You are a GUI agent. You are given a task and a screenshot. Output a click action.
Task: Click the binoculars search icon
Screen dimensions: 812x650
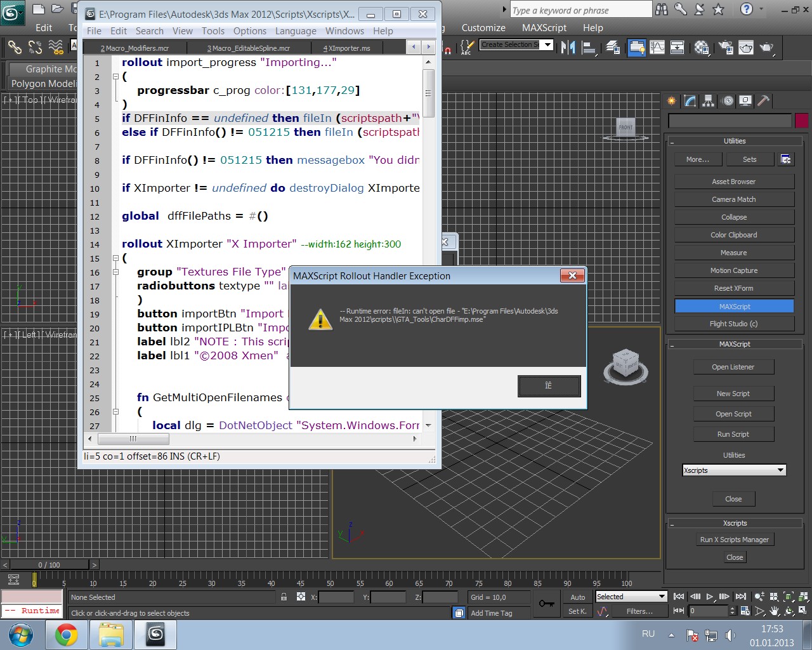coord(662,9)
